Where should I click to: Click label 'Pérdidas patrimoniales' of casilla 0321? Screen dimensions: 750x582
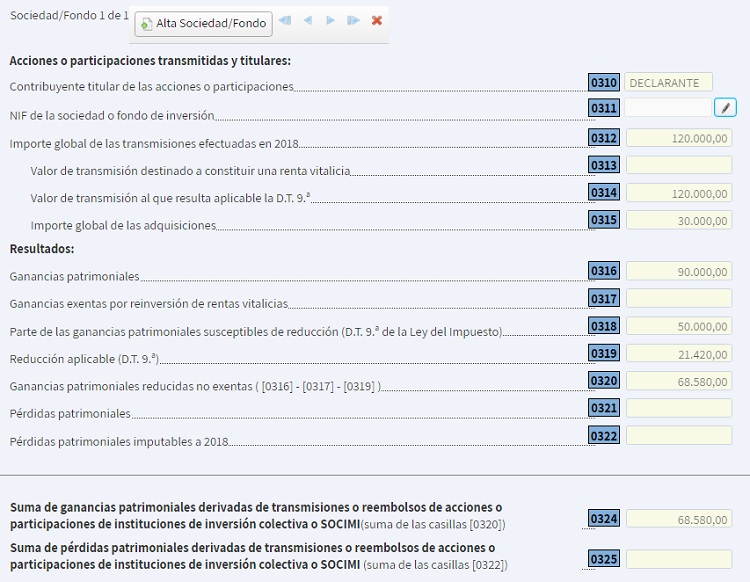(x=70, y=413)
